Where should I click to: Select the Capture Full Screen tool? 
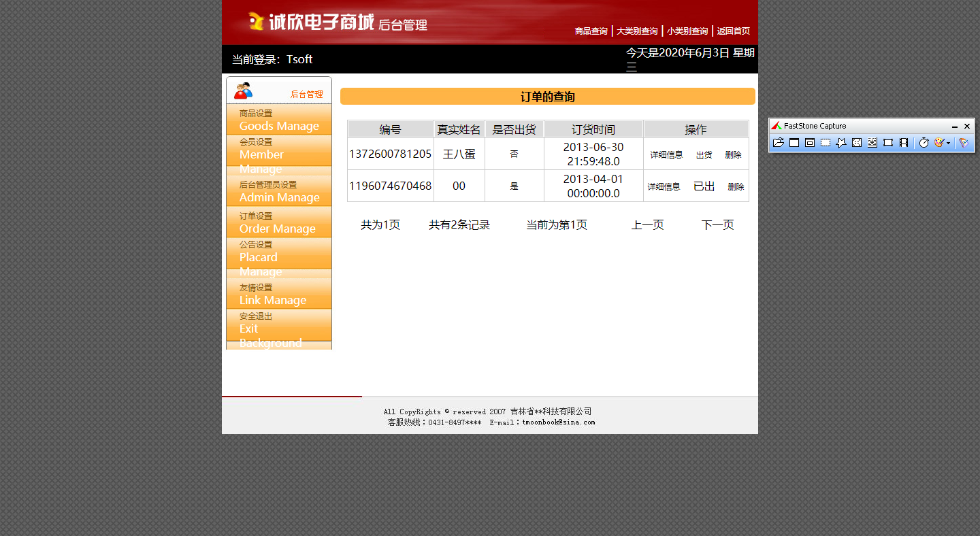(856, 143)
